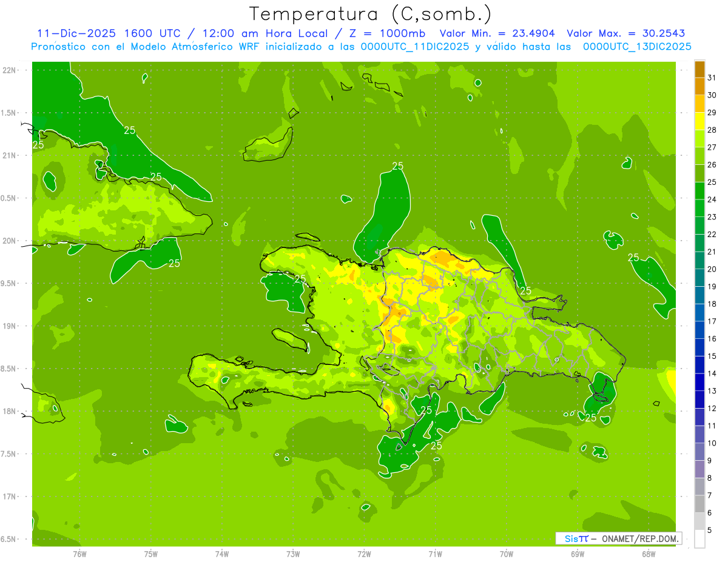Viewport: 728px width, 562px height.
Task: Click the '73W' longitude axis label
Action: coord(293,554)
